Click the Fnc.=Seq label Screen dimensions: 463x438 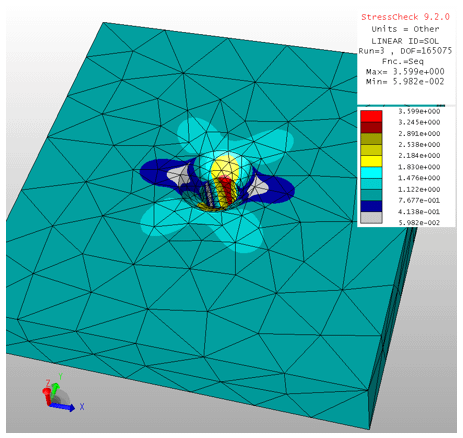[x=403, y=61]
